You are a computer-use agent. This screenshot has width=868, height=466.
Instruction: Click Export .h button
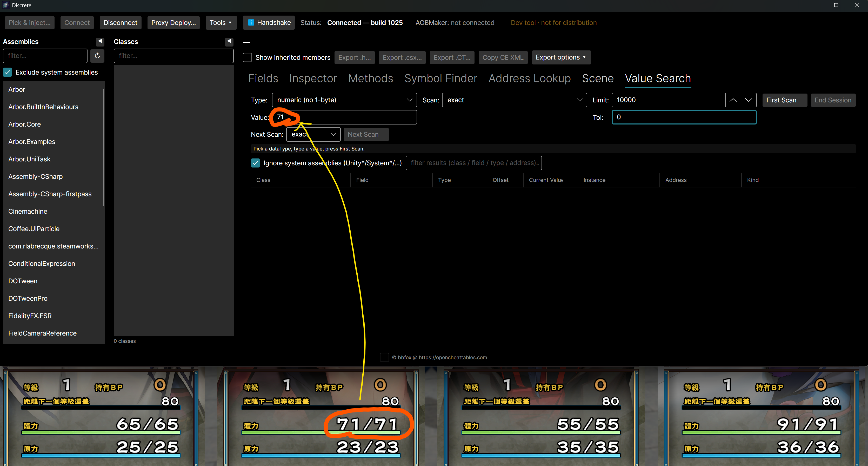pos(355,57)
